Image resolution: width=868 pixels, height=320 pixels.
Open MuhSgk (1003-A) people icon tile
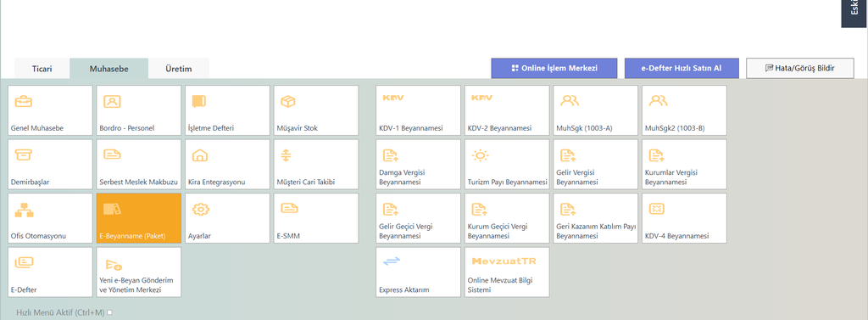click(596, 109)
